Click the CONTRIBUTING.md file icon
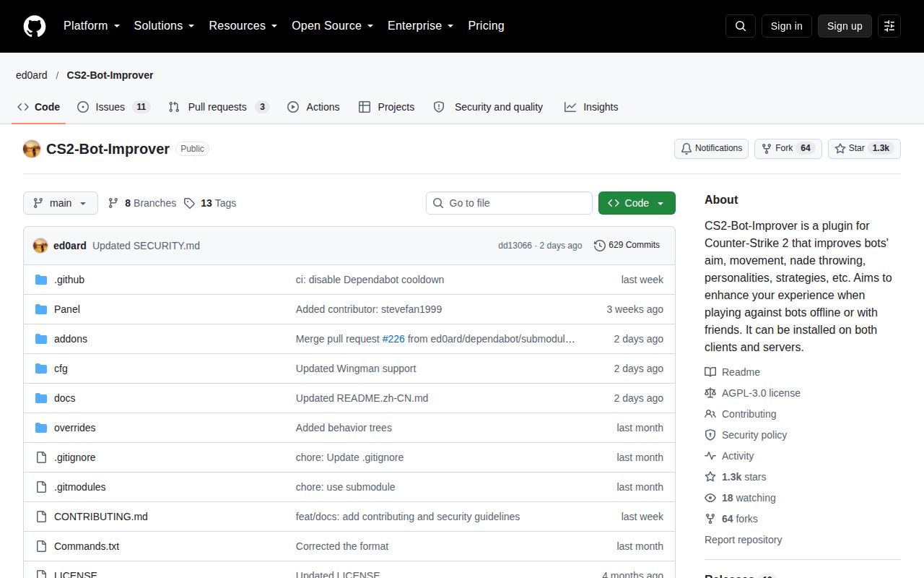The image size is (924, 578). pos(41,517)
